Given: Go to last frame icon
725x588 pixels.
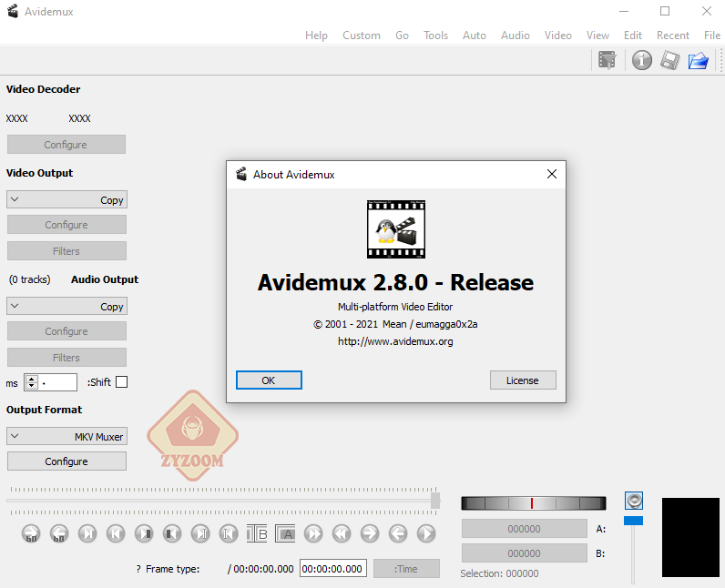Looking at the screenshot, I should 87,533.
